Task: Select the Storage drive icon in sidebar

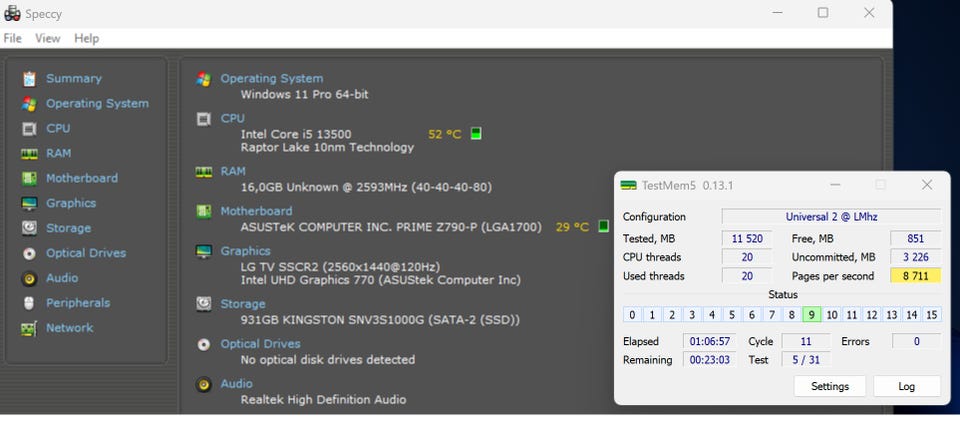Action: tap(29, 229)
